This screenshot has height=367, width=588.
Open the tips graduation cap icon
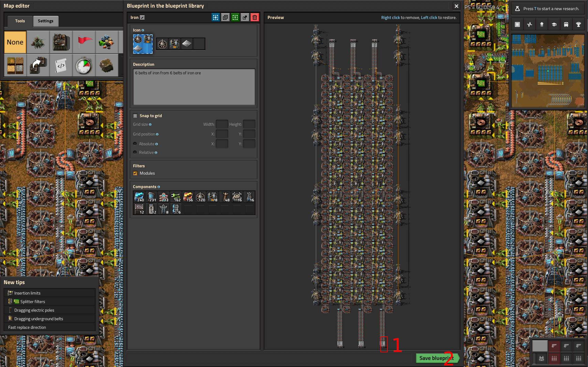[x=554, y=24]
